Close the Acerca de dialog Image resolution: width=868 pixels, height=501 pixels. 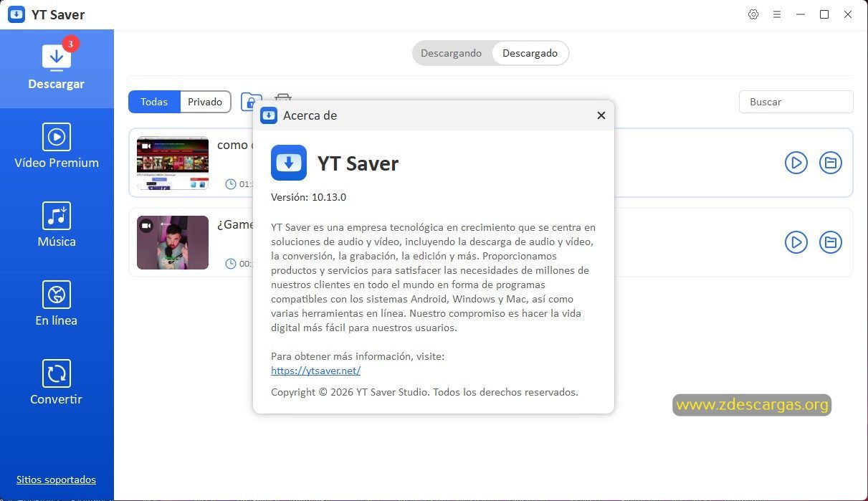pyautogui.click(x=601, y=115)
